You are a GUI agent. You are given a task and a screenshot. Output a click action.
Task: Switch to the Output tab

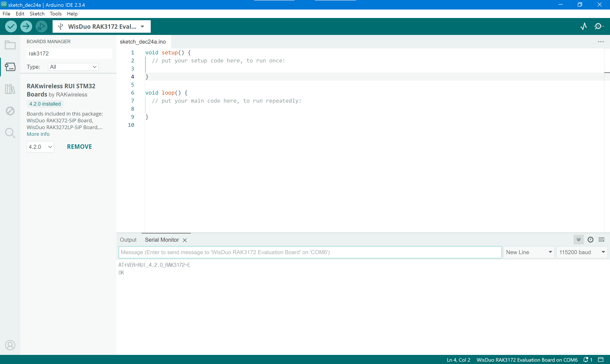click(128, 240)
